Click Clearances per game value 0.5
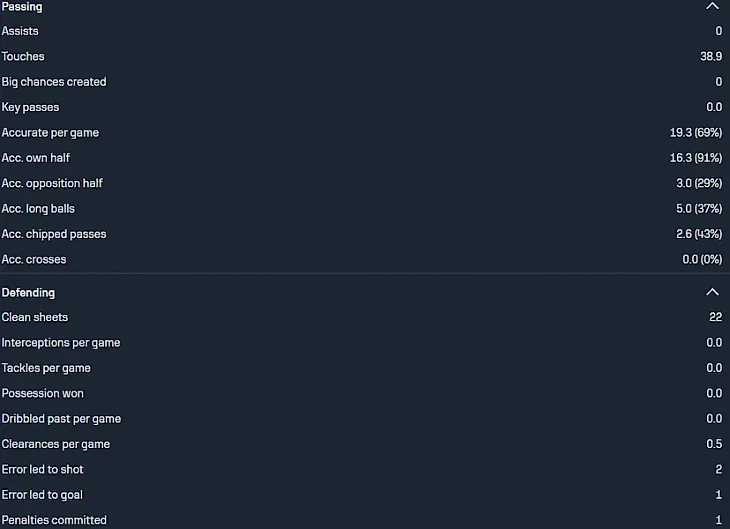730x529 pixels. (713, 444)
